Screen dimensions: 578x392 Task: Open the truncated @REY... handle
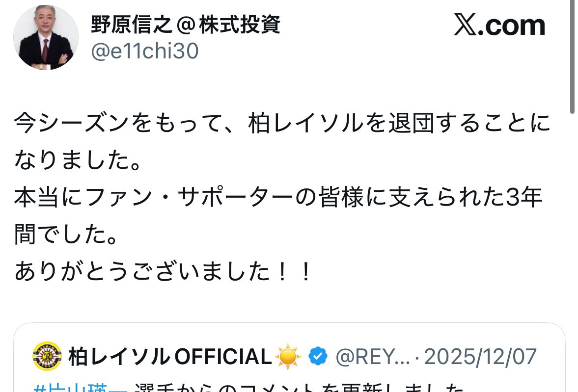[x=373, y=357]
